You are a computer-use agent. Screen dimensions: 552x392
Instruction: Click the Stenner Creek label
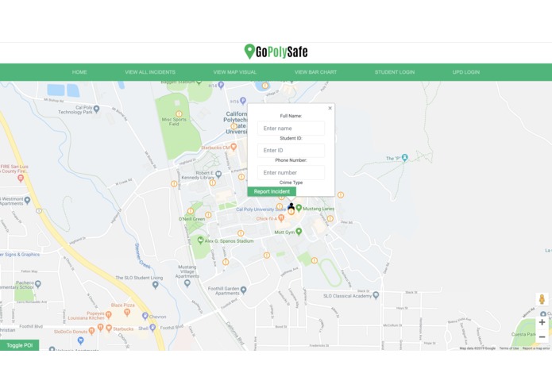pyautogui.click(x=143, y=256)
